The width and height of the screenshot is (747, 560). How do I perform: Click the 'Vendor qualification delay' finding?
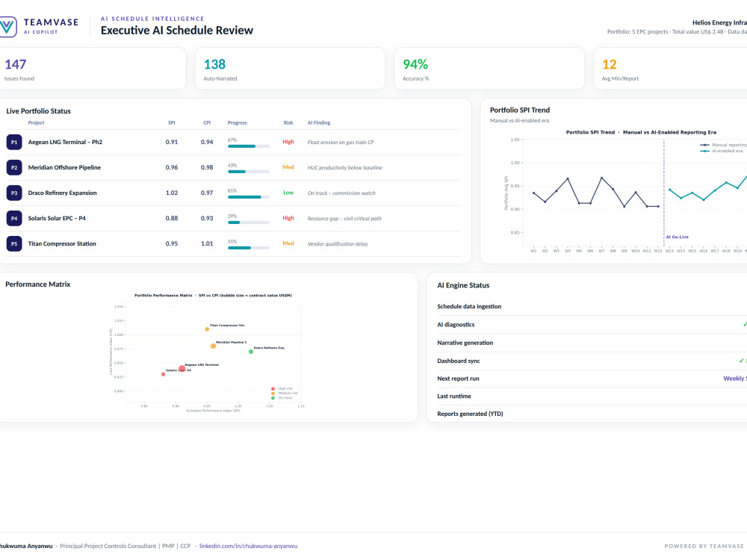click(x=338, y=244)
